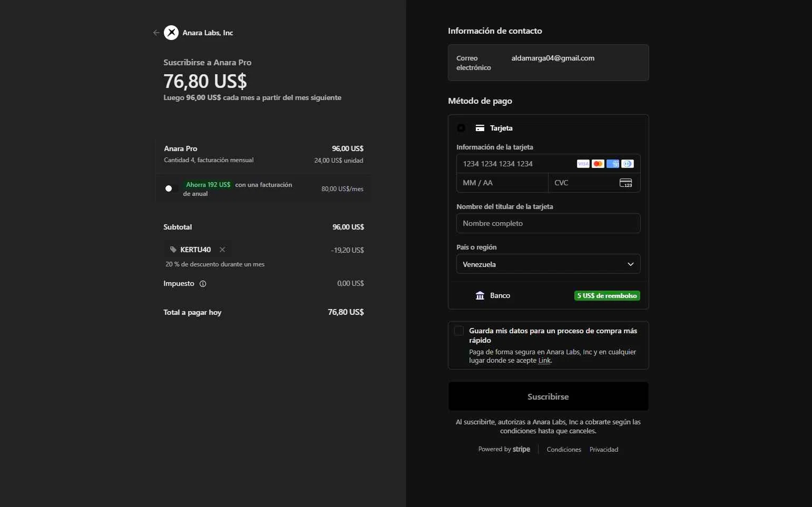Image resolution: width=812 pixels, height=507 pixels.
Task: Click the Anara Labs, Inc merchant name
Action: pos(208,33)
